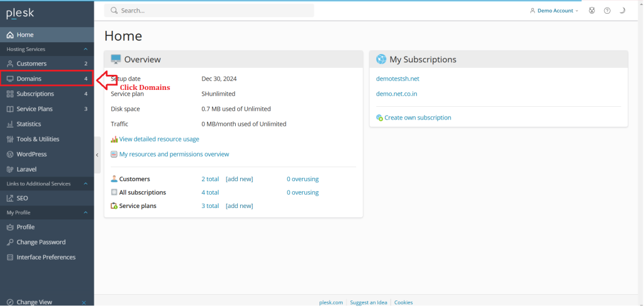Open Subscriptions in the sidebar
This screenshot has height=308, width=644.
[x=47, y=94]
